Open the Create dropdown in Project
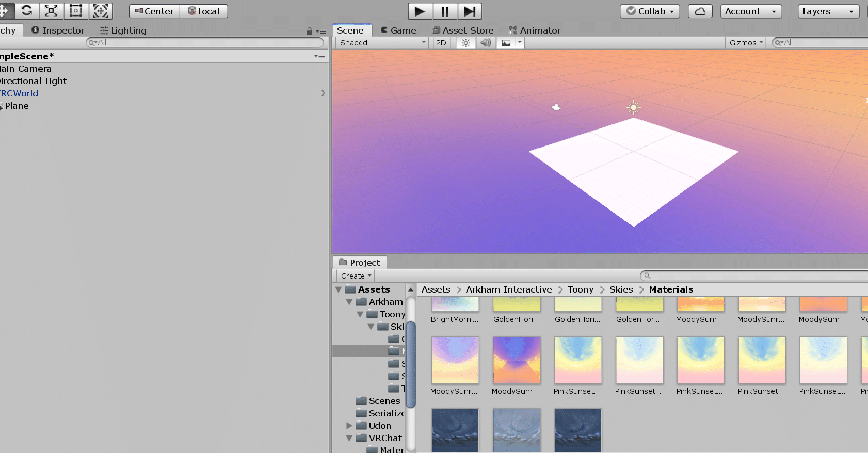Viewport: 868px width, 453px height. click(356, 276)
